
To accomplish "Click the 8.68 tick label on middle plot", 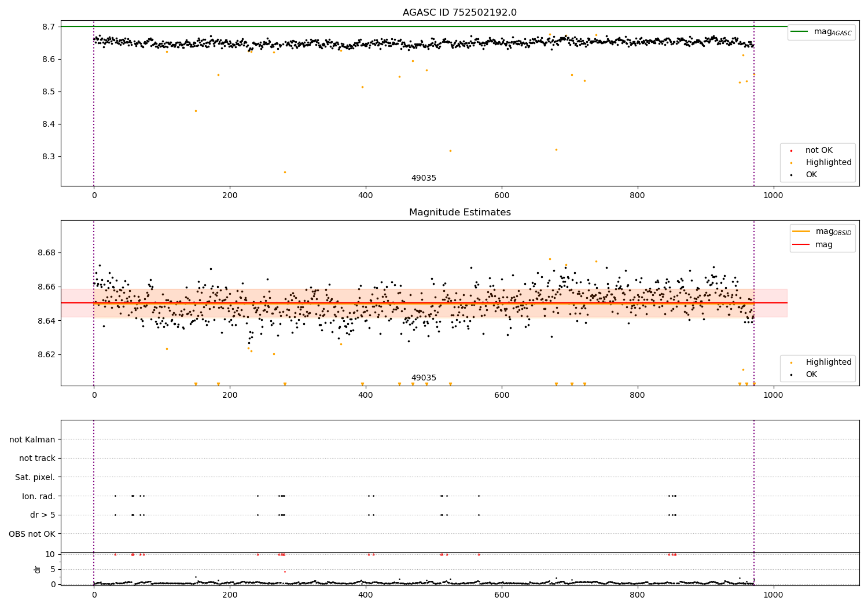I will pyautogui.click(x=46, y=253).
